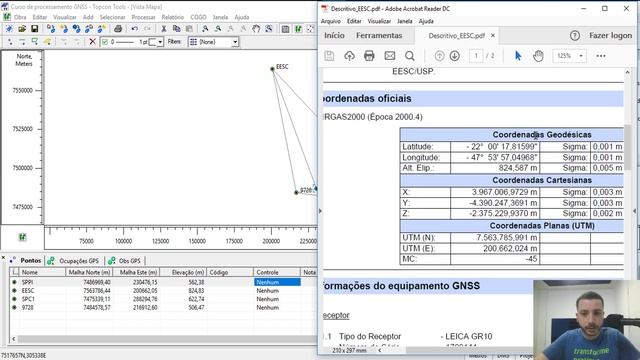This screenshot has height=360, width=640.
Task: Click the Print icon in Topcon Tools toolbar
Action: click(x=118, y=29)
